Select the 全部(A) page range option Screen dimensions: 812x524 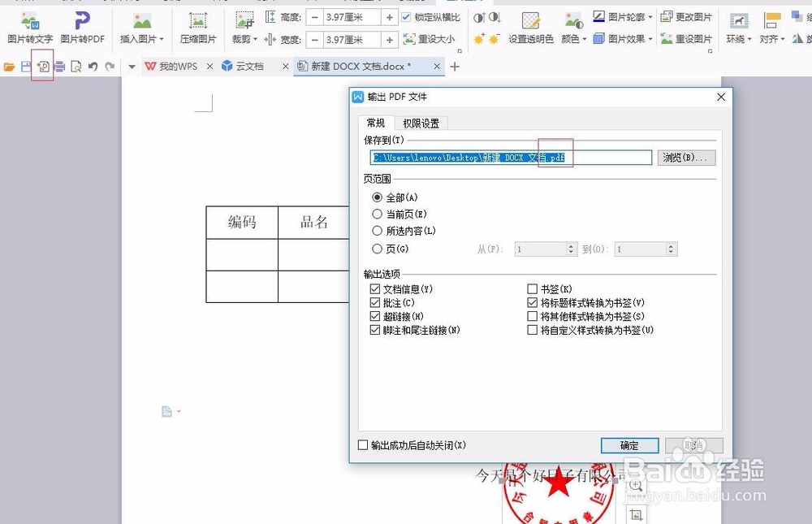coord(377,197)
